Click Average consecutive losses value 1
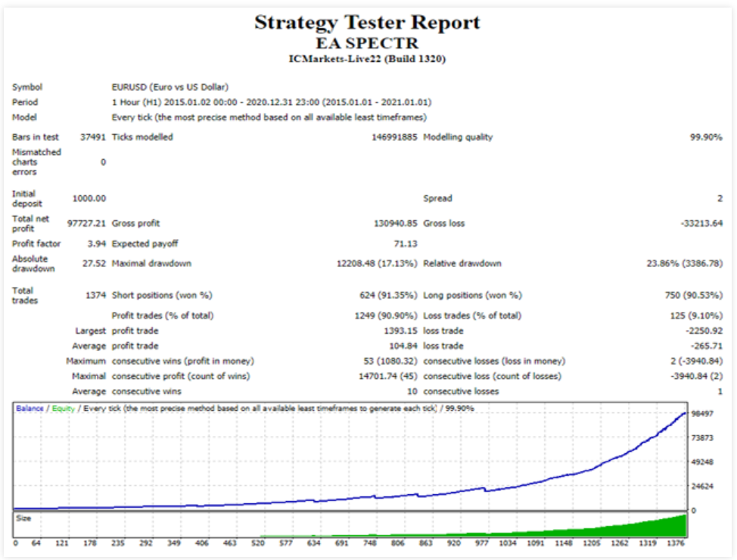This screenshot has width=737, height=560. [720, 391]
